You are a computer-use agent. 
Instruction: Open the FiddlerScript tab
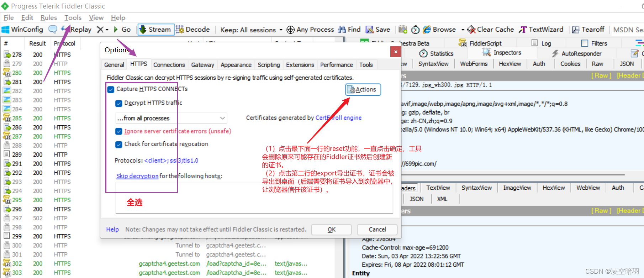click(x=480, y=43)
